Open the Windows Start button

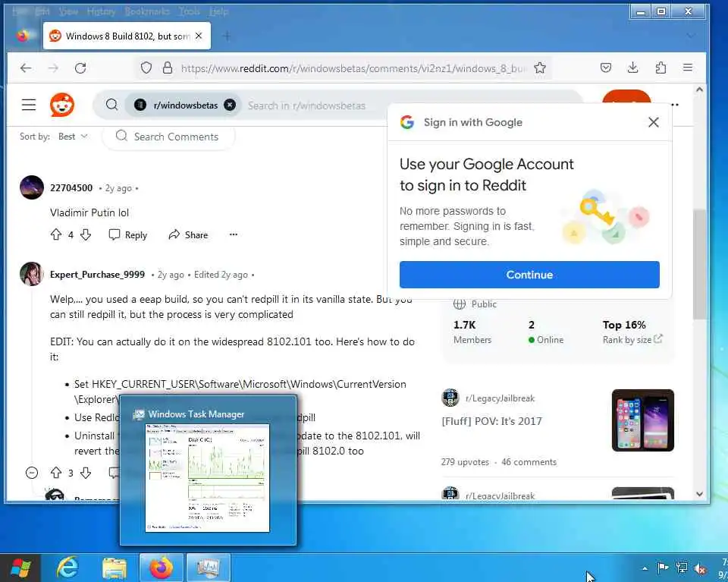[20, 568]
